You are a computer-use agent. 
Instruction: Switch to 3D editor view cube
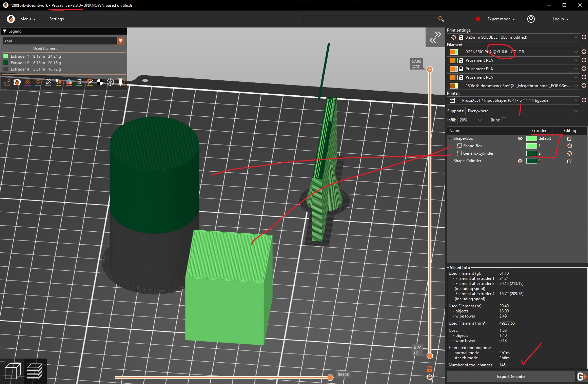tap(13, 371)
